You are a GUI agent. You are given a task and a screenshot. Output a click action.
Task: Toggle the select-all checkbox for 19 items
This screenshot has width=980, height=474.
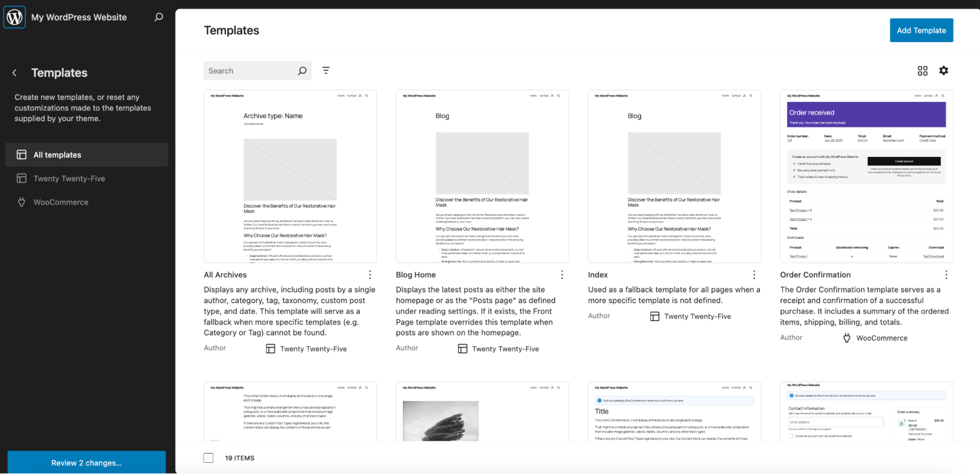click(208, 457)
